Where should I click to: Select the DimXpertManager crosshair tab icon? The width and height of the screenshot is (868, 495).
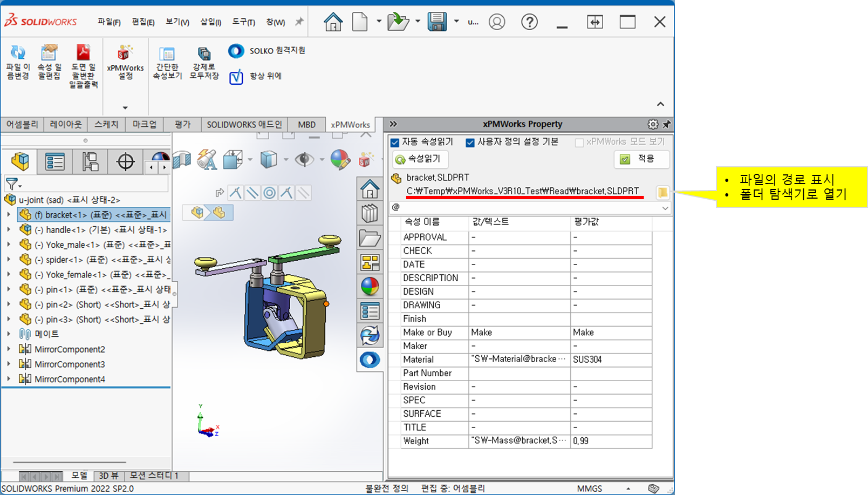click(126, 161)
